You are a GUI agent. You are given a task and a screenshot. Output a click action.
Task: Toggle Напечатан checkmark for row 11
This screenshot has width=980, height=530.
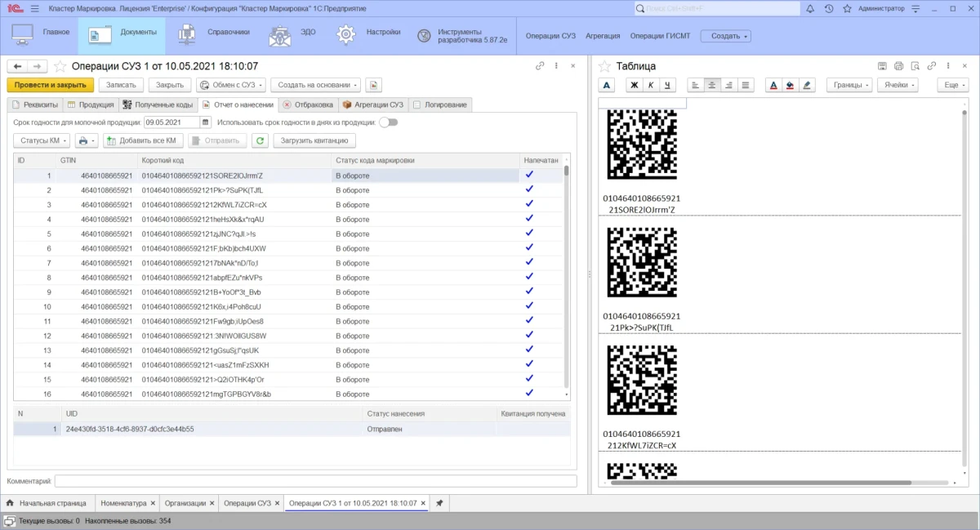pos(529,321)
